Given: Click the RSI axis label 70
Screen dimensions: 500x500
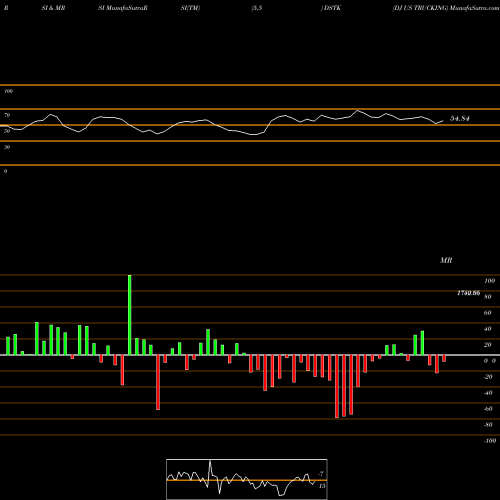Looking at the screenshot, I should point(7,115).
